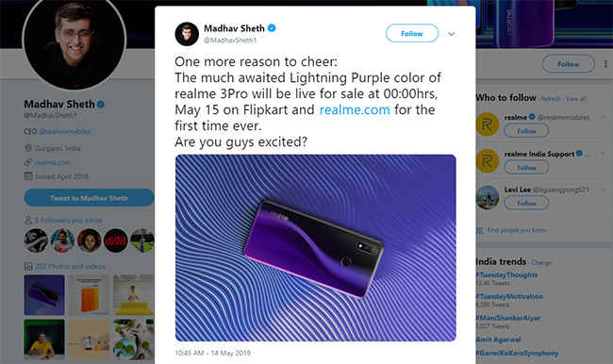
Task: Click the verified badge beside the tweet author name
Action: [x=272, y=28]
